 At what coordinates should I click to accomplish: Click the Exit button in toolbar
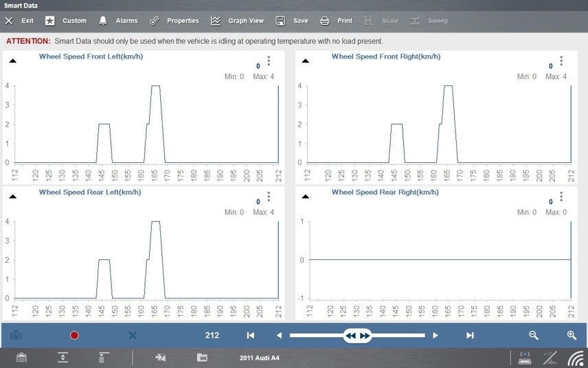click(19, 21)
